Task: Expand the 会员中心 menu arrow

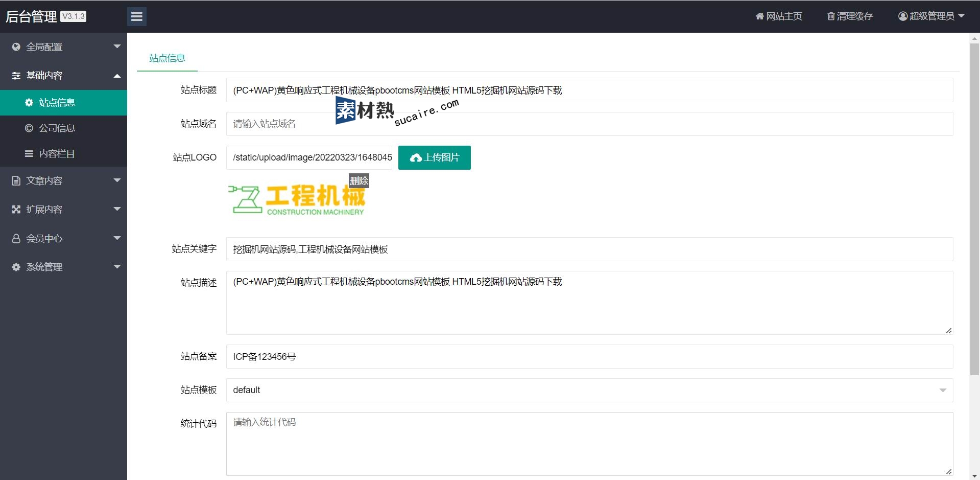Action: [117, 238]
